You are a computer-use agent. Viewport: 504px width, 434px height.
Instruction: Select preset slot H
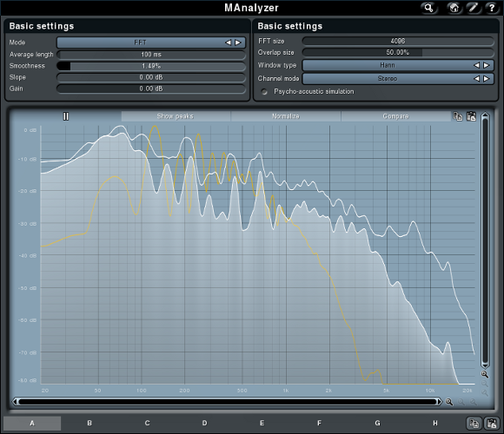[435, 424]
